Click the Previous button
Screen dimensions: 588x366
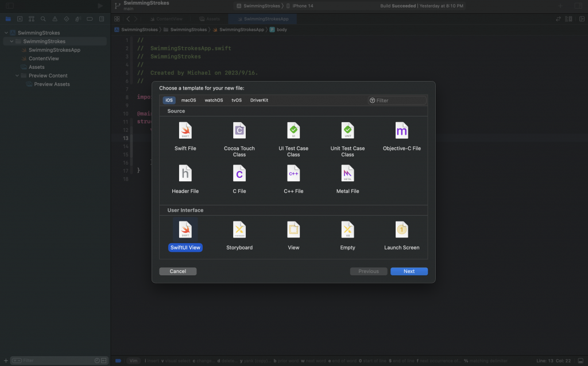tap(369, 271)
